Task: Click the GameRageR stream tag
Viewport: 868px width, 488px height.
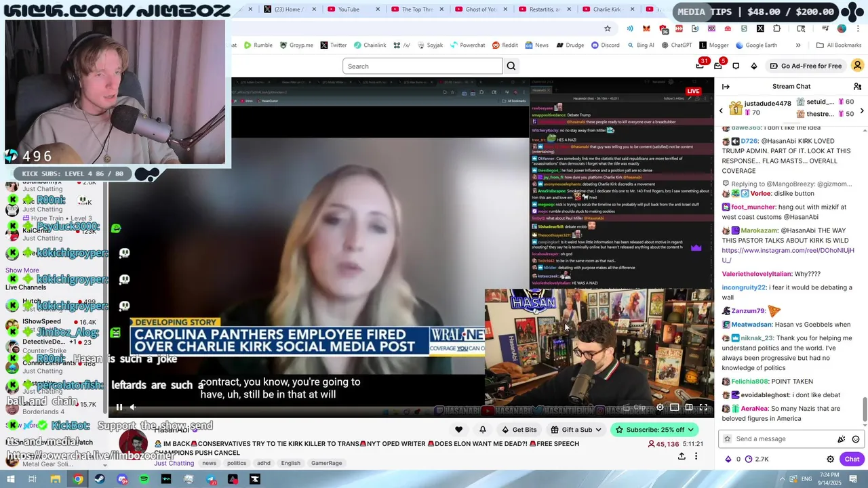Action: point(326,463)
